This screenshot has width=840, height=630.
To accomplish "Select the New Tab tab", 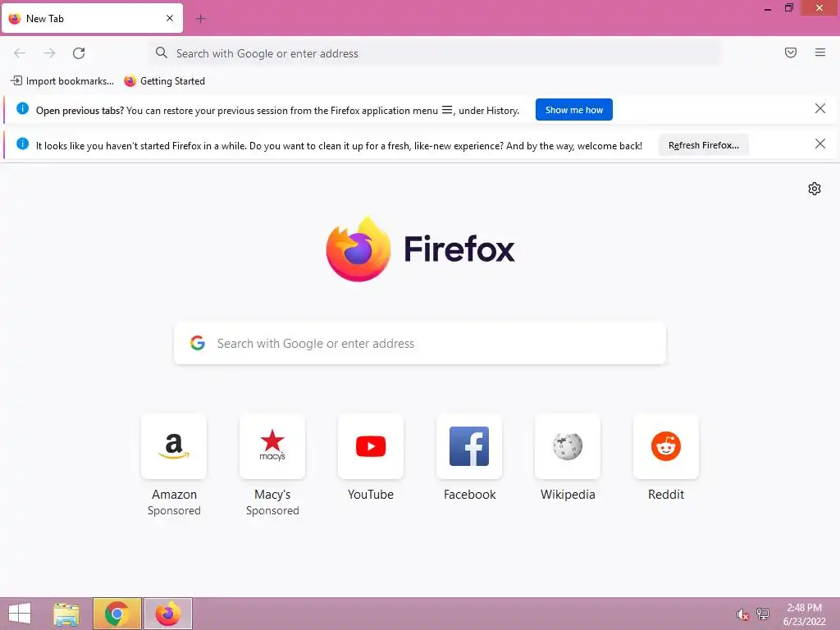I will coord(92,18).
